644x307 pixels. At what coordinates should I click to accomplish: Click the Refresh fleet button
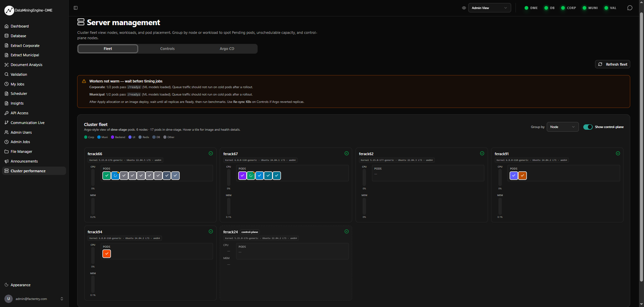pyautogui.click(x=612, y=64)
